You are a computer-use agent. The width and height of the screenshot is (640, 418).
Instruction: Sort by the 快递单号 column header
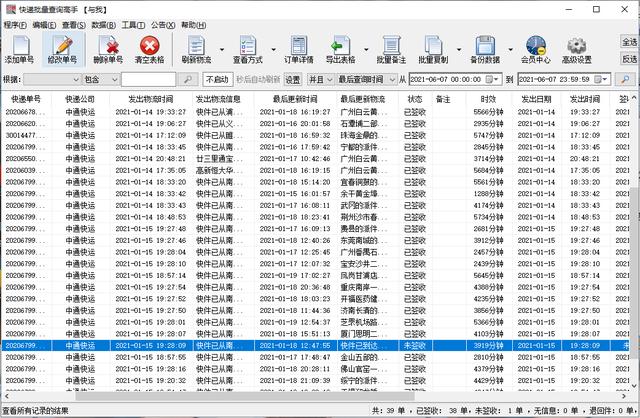tap(26, 99)
